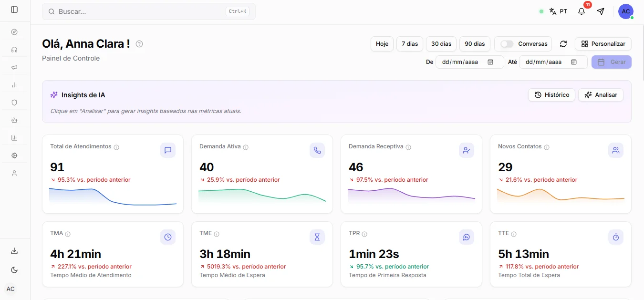The width and height of the screenshot is (644, 300).
Task: Select the Hoje period filter
Action: click(x=382, y=44)
